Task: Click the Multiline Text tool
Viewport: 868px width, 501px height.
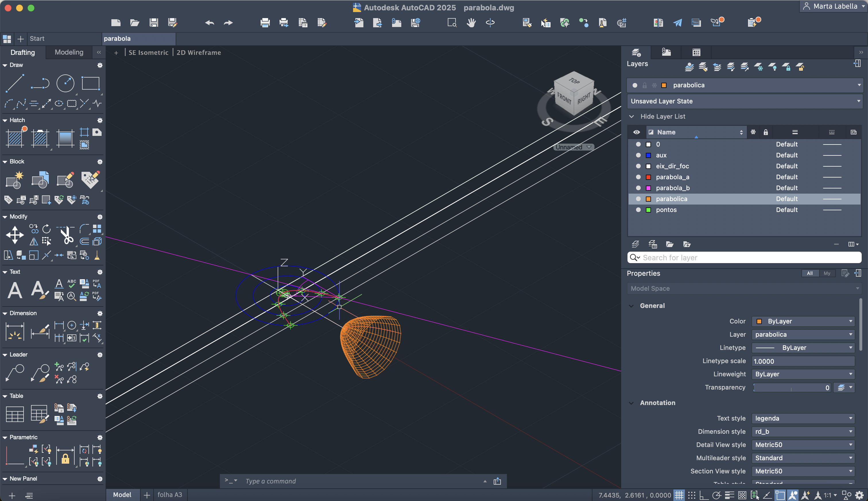Action: (15, 290)
